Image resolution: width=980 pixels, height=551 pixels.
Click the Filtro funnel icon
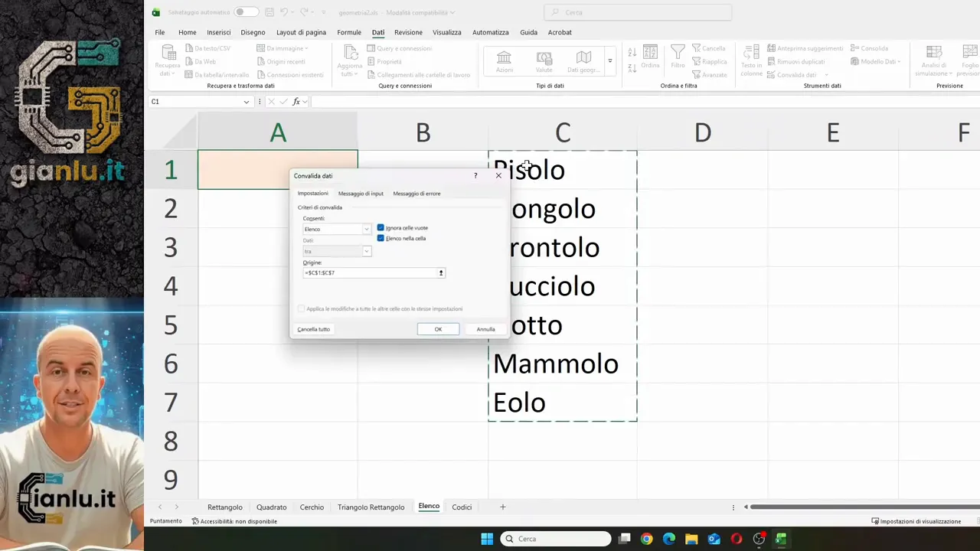[x=678, y=57]
